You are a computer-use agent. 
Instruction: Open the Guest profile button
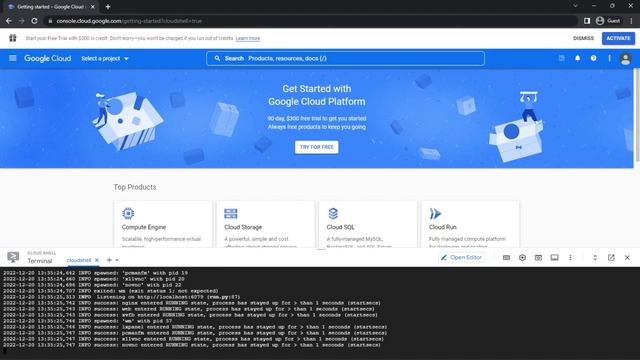tap(608, 21)
